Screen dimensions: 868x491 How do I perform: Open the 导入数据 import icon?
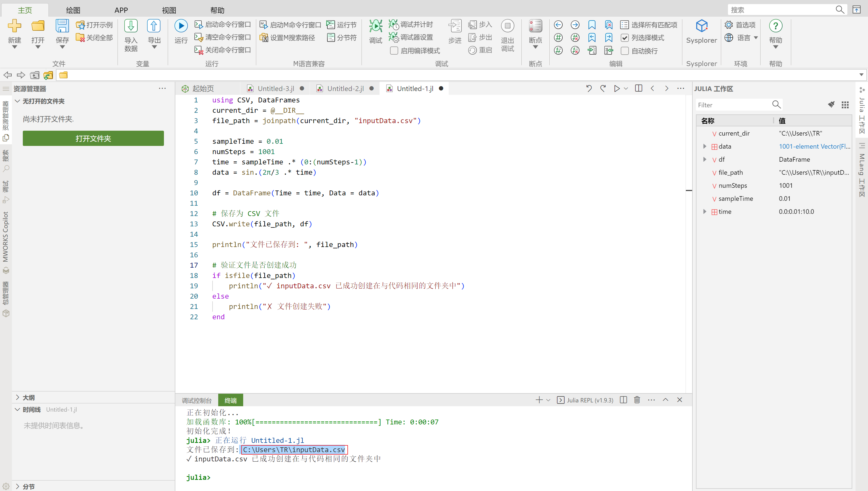(131, 26)
